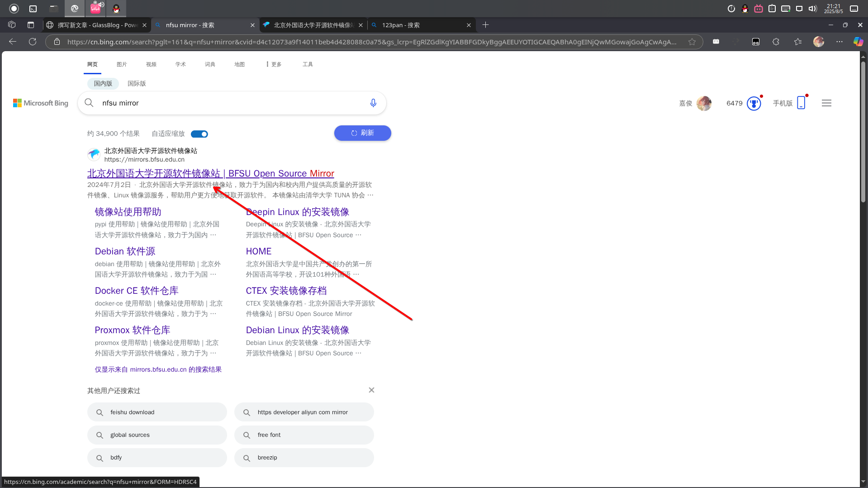Switch to the 图片 search tab

(x=122, y=64)
